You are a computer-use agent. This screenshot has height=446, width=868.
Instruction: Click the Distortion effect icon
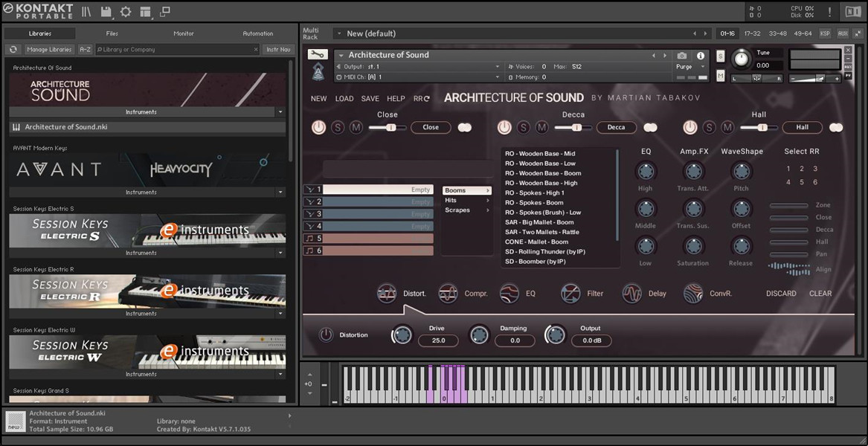387,294
